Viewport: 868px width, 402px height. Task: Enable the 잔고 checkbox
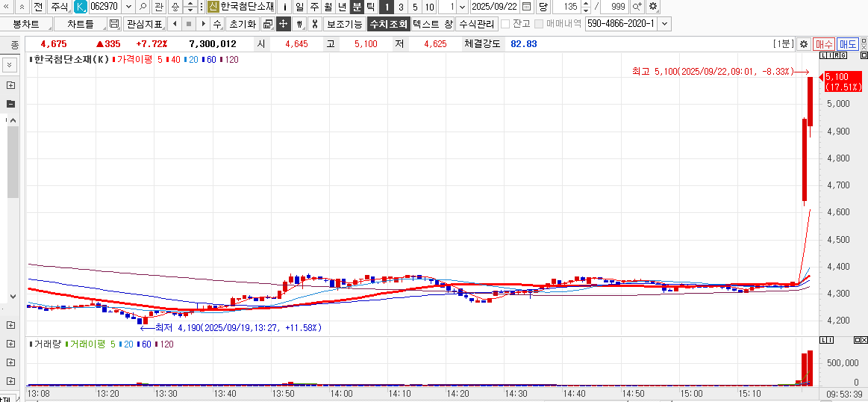[505, 24]
